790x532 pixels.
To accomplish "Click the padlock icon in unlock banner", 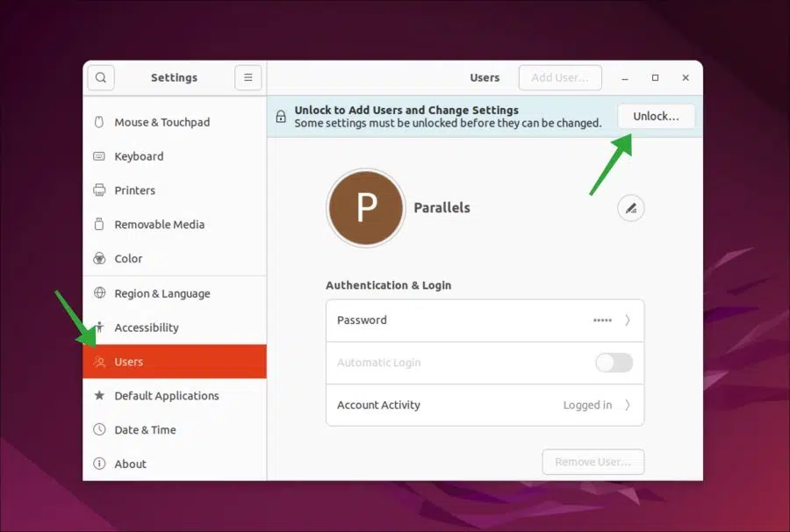I will 281,117.
